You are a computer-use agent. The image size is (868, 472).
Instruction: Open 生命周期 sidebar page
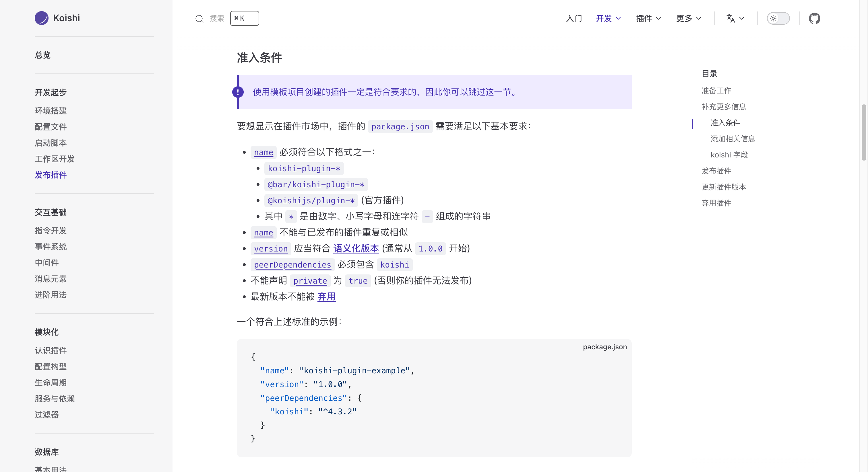click(51, 383)
